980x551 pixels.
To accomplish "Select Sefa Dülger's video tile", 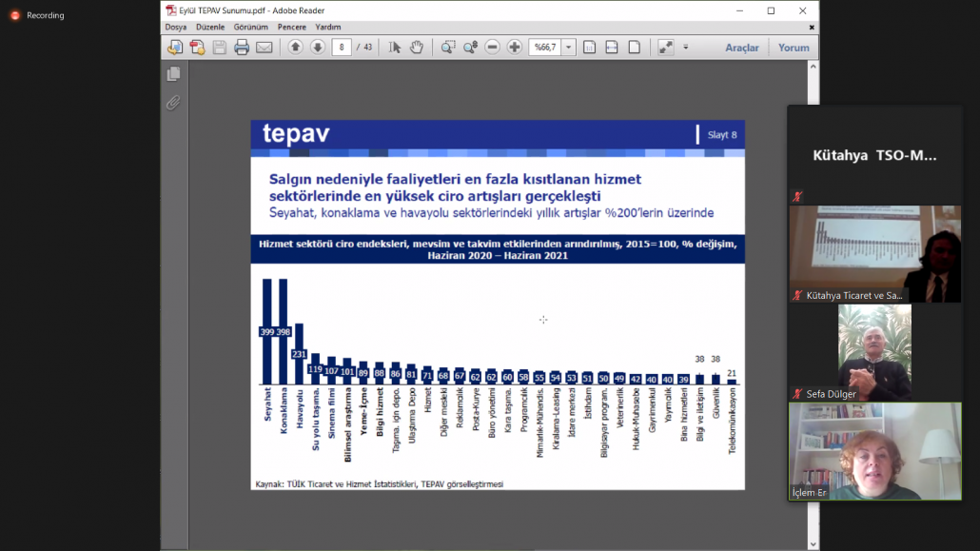I will [874, 353].
